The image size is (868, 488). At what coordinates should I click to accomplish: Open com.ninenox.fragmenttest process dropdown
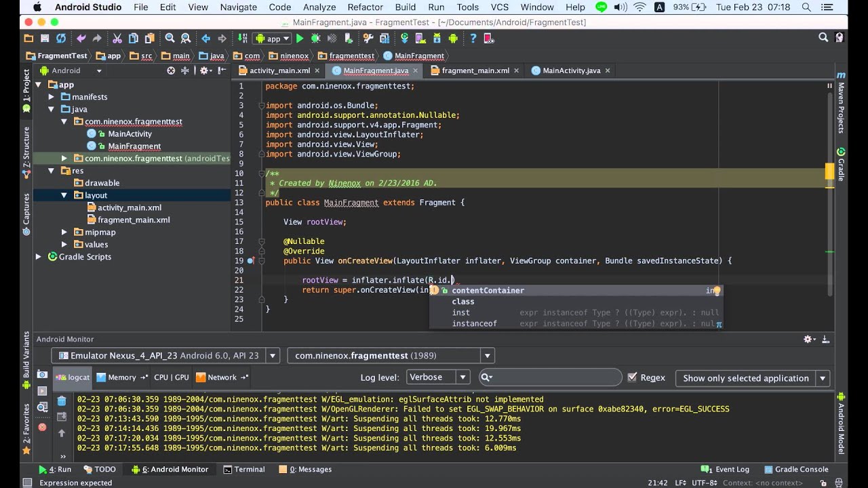(391, 355)
